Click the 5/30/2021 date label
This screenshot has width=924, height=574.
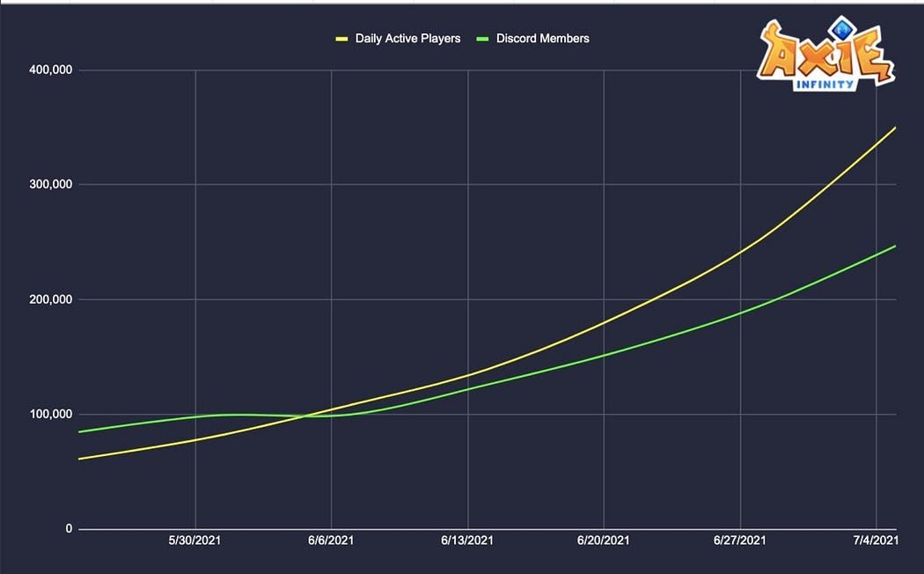194,541
